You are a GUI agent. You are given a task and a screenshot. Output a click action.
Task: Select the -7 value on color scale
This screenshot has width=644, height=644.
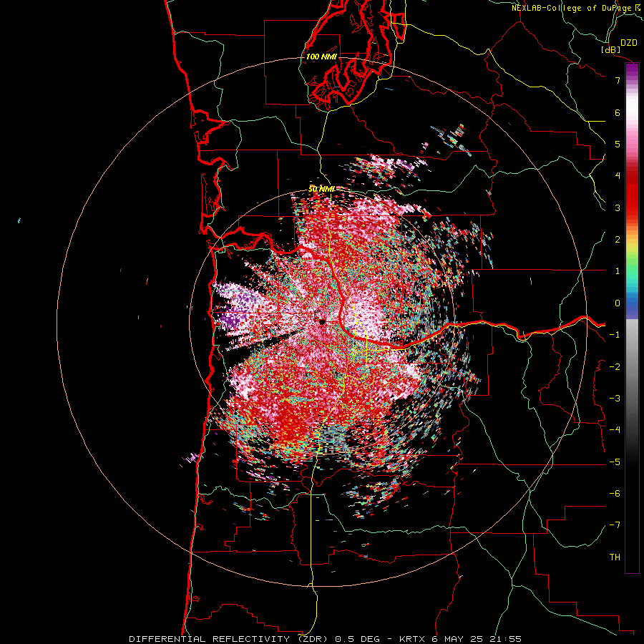click(x=615, y=525)
